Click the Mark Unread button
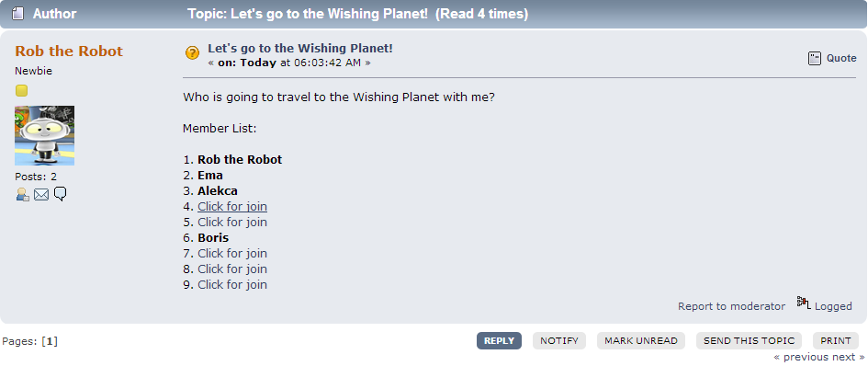The image size is (868, 366). click(641, 340)
